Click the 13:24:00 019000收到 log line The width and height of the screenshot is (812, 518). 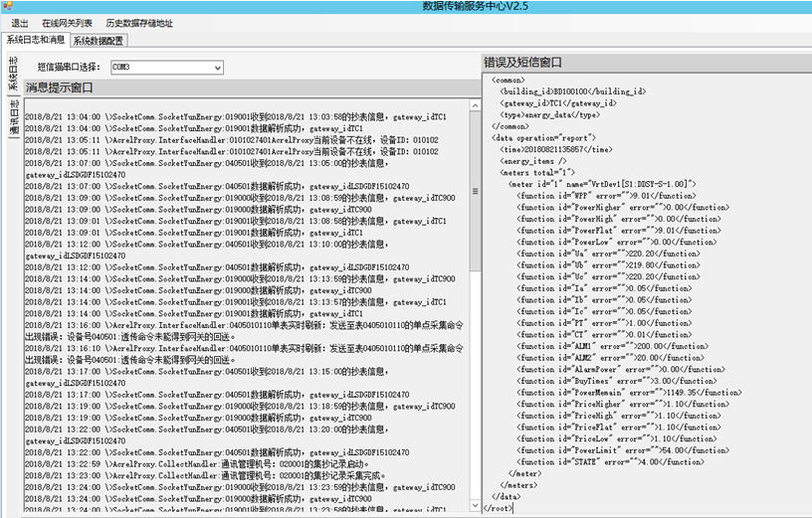point(240,487)
